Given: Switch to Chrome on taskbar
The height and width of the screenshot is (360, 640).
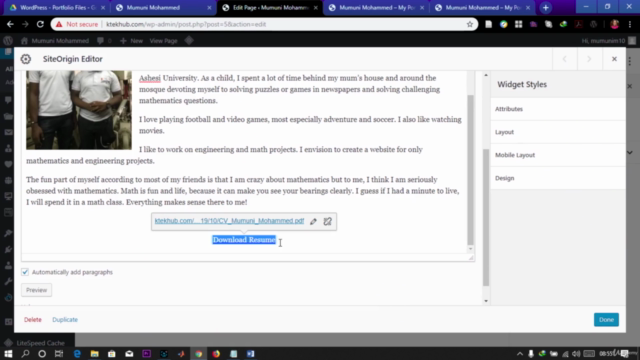Looking at the screenshot, I should tap(198, 353).
